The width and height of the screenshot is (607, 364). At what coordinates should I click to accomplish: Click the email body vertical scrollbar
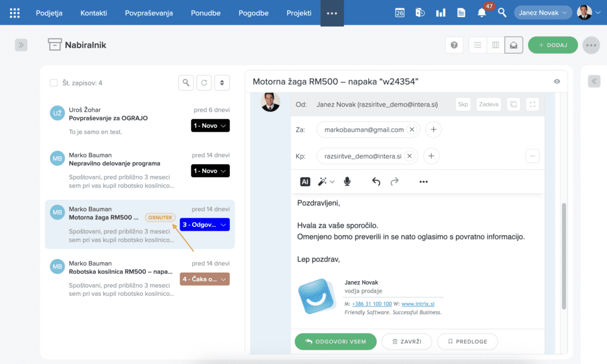click(x=564, y=255)
